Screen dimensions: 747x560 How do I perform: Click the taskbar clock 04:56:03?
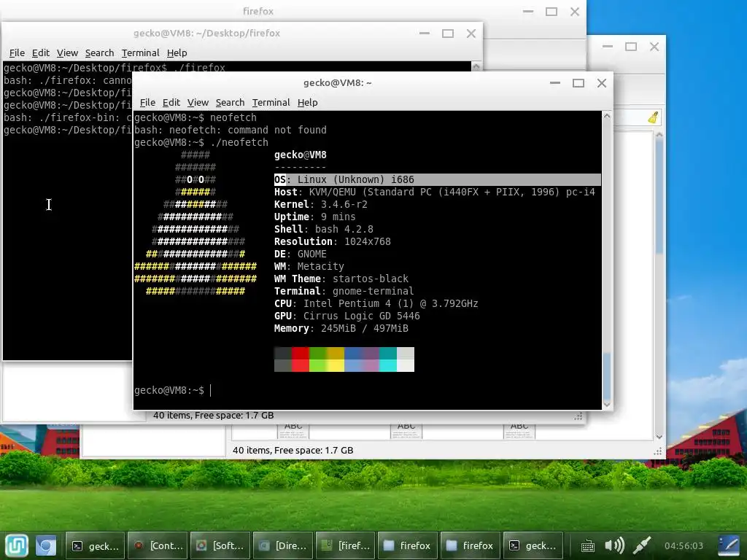[684, 545]
